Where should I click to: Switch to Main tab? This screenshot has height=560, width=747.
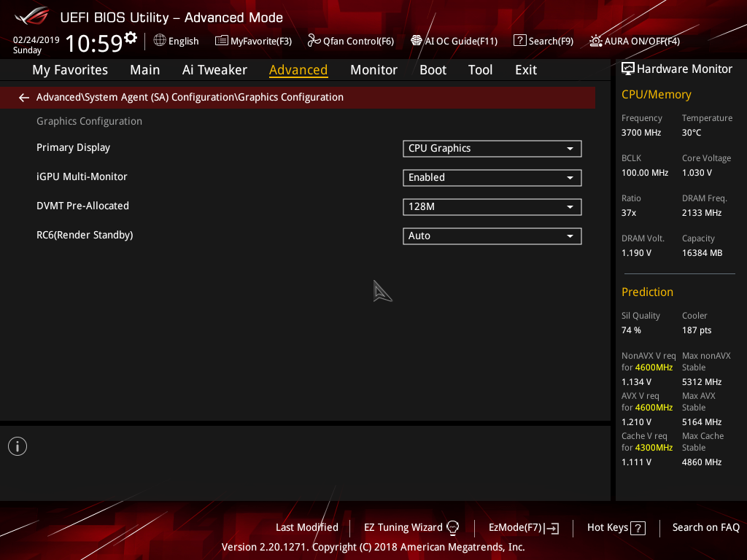pyautogui.click(x=145, y=70)
